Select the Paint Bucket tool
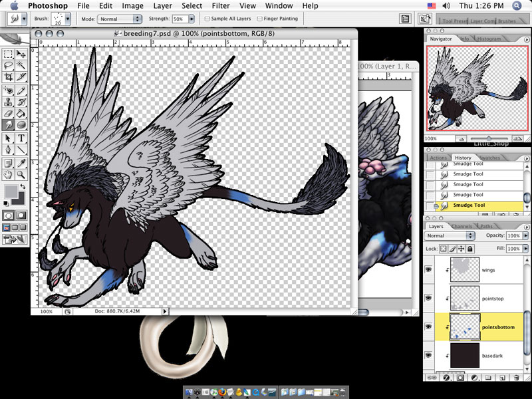532x399 pixels. pos(21,113)
